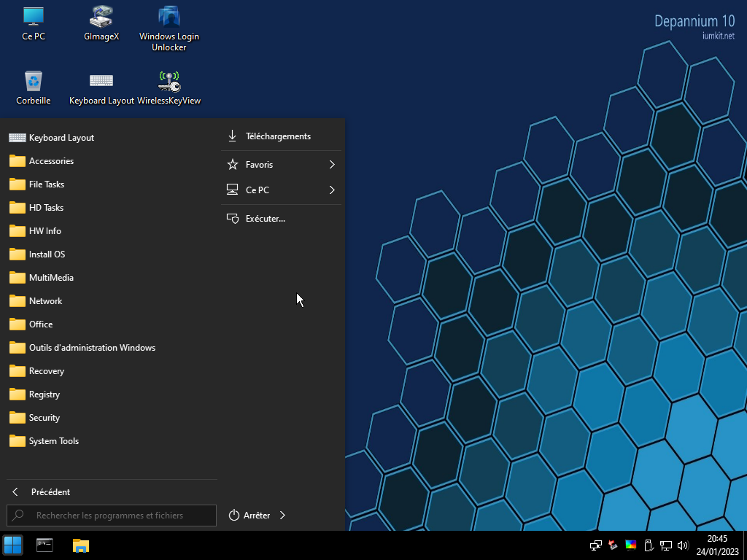Viewport: 747px width, 560px height.
Task: Select Favoris menu entry
Action: click(x=281, y=165)
